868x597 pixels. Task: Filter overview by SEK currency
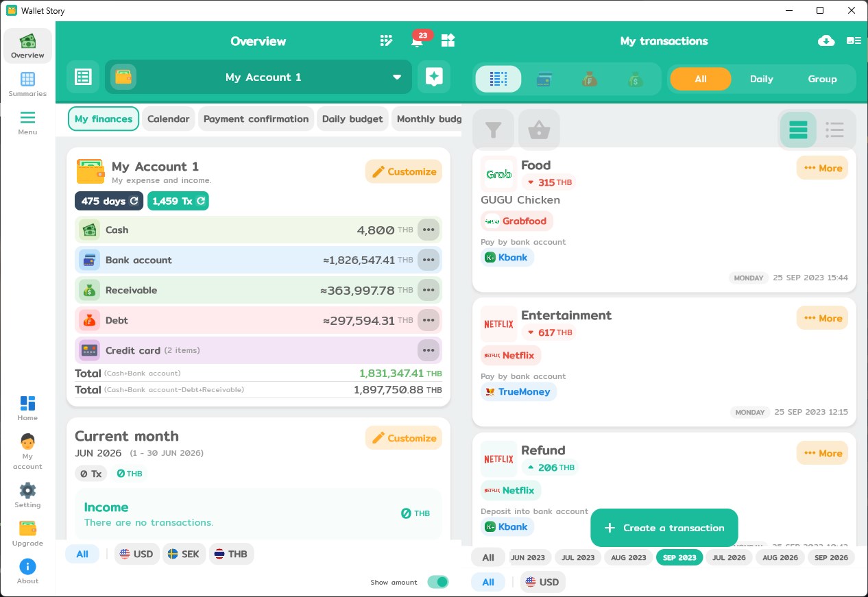(184, 554)
